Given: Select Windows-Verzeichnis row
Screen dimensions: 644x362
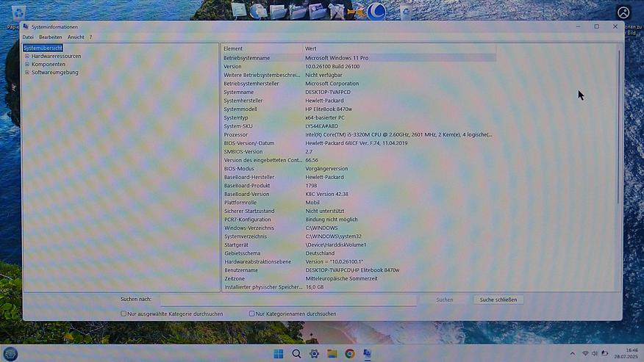Looking at the screenshot, I should coord(359,228).
